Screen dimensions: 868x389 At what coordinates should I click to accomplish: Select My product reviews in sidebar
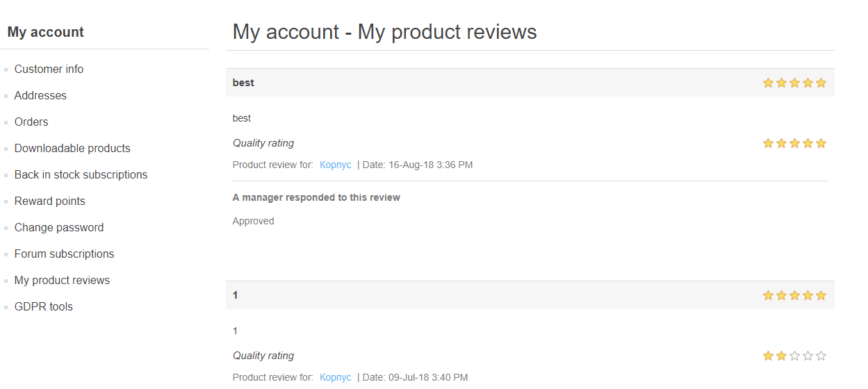62,281
